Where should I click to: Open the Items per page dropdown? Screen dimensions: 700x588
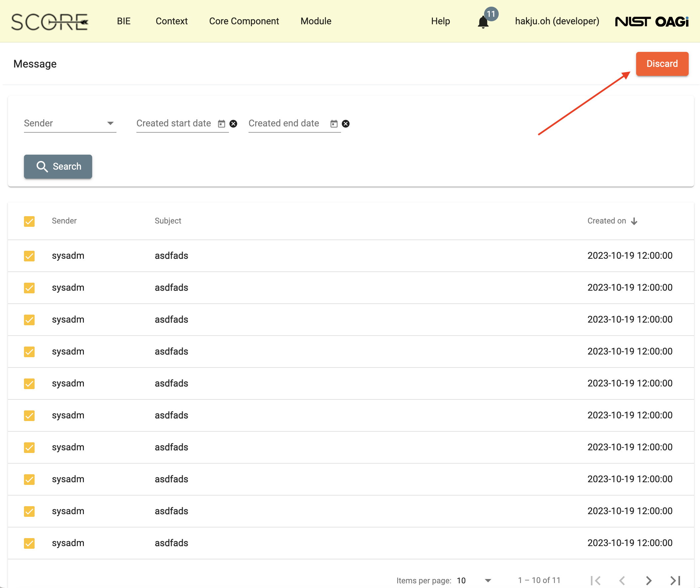click(473, 580)
